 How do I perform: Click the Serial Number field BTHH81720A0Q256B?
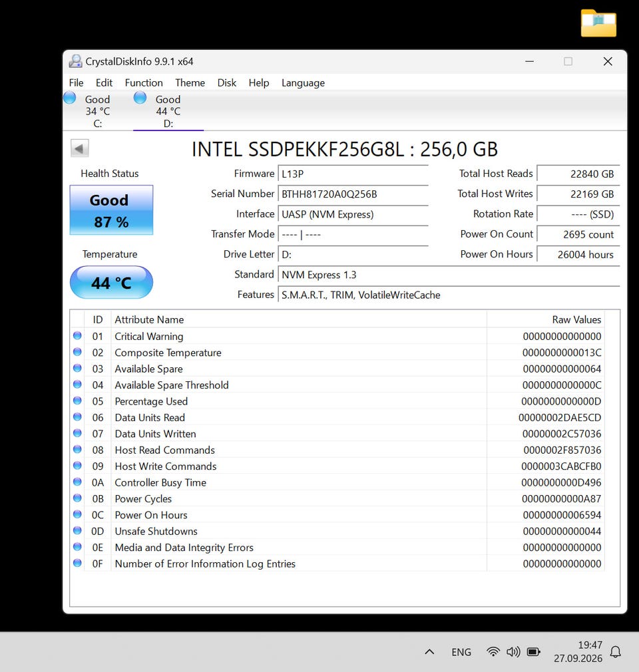[353, 194]
